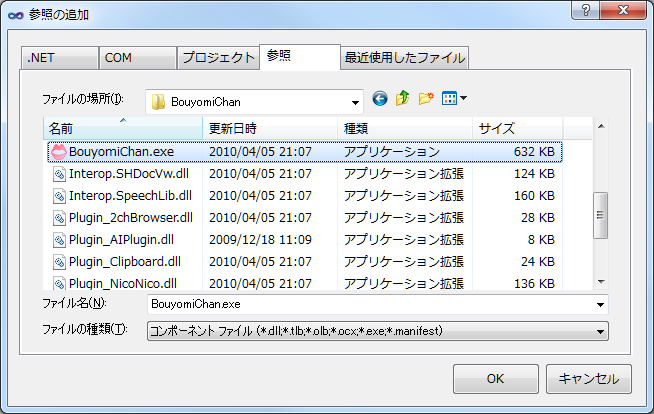Click the 24 KB size cell

538,262
